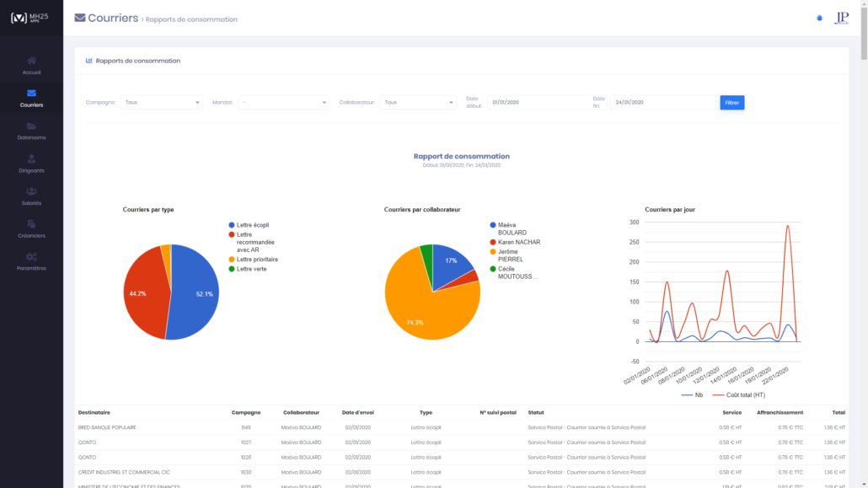Image resolution: width=868 pixels, height=488 pixels.
Task: Expand the Collaborateur dropdown
Action: 418,102
